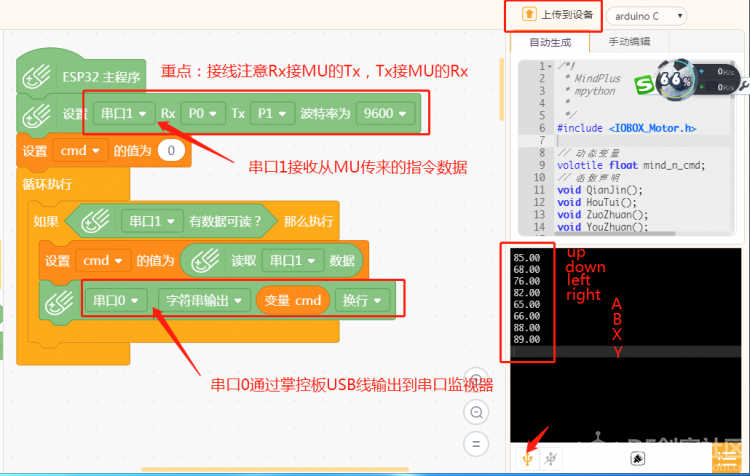Click the 0 value field in 设置 cmd block
The image size is (750, 476).
[171, 151]
